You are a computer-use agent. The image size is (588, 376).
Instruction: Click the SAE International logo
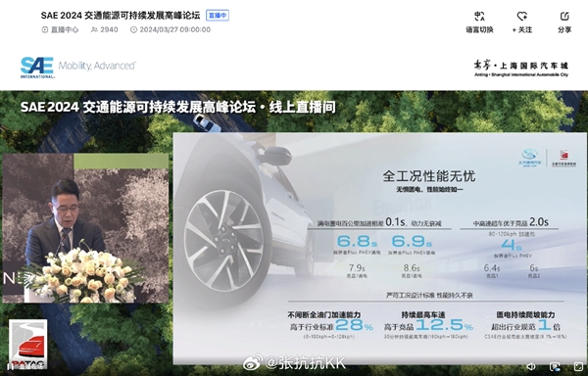[x=37, y=68]
